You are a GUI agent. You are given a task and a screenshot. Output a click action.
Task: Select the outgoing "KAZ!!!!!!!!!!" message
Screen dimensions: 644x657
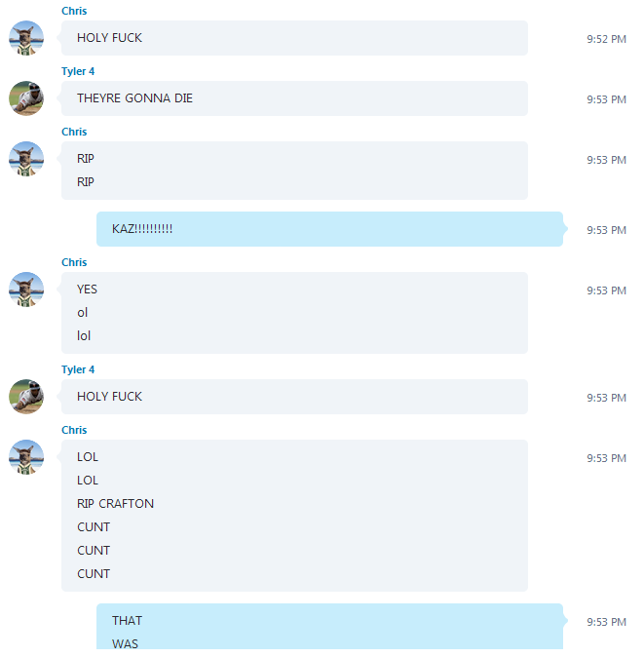329,229
